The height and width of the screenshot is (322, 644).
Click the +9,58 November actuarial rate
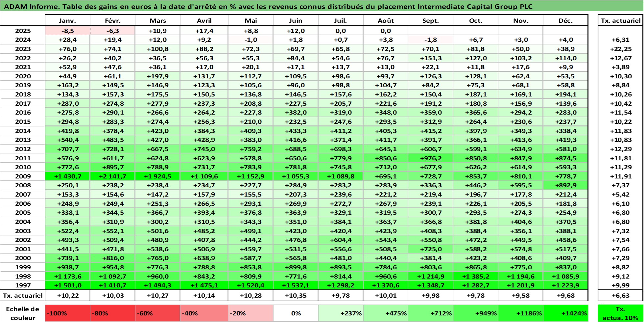pyautogui.click(x=521, y=295)
